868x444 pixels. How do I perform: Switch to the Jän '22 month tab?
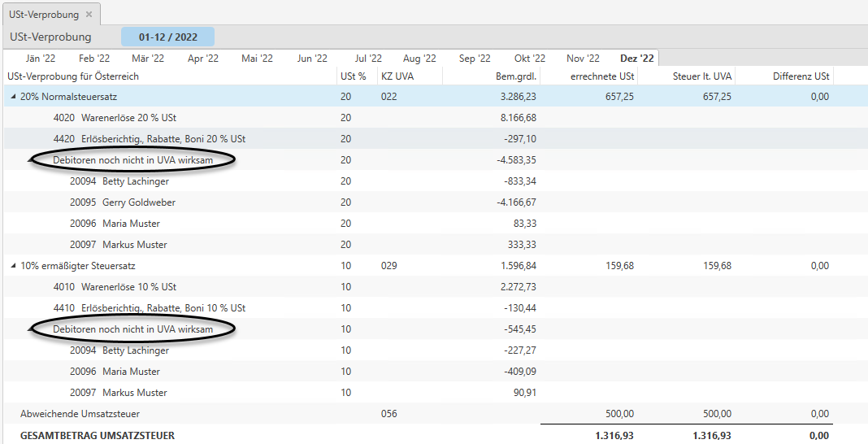tap(40, 59)
